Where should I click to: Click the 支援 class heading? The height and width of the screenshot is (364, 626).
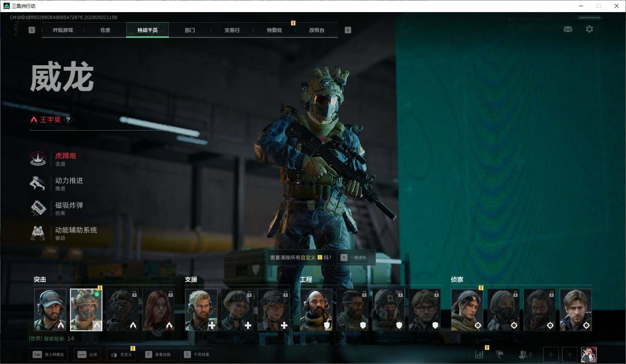(191, 280)
